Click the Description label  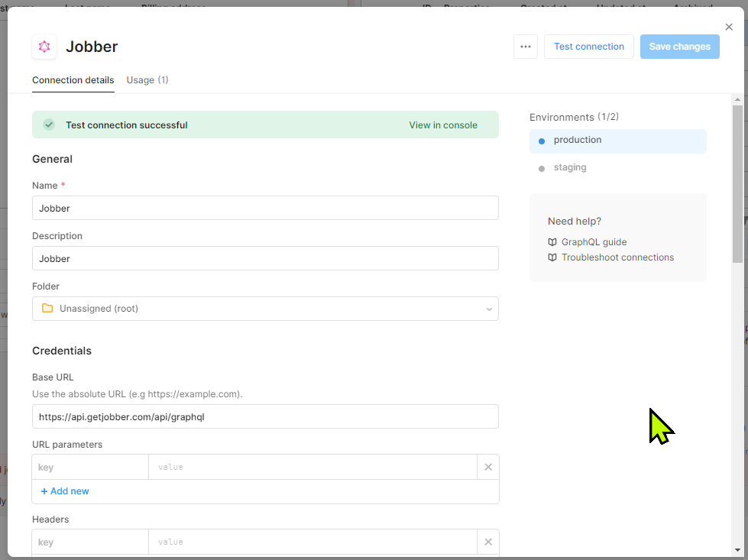pyautogui.click(x=57, y=236)
